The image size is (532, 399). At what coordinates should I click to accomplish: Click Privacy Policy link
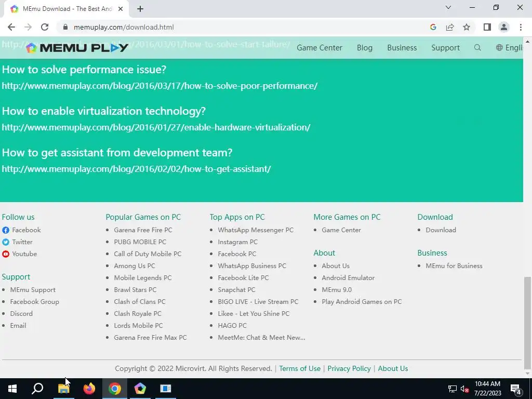[x=349, y=368]
